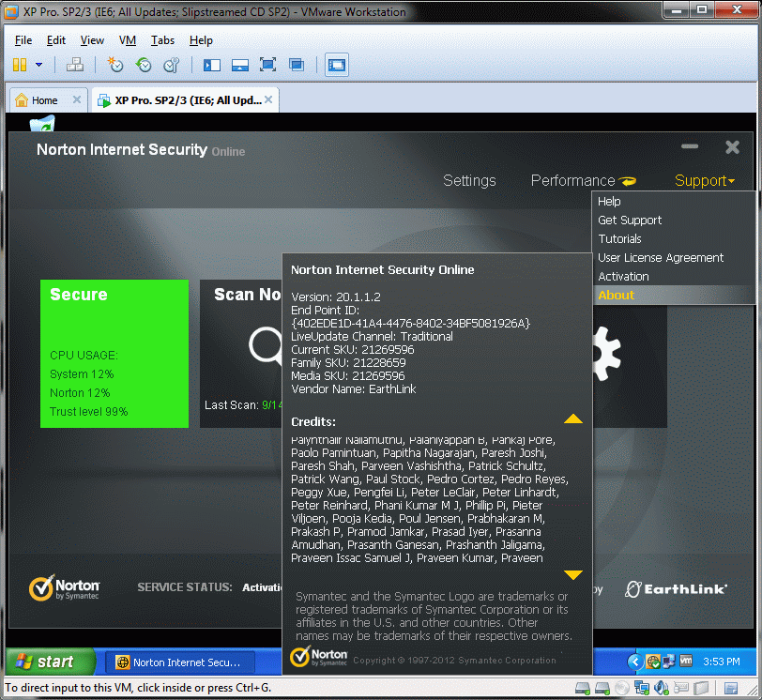Viewport: 762px width, 700px height.
Task: Click the VMware Pause VM icon
Action: click(20, 65)
